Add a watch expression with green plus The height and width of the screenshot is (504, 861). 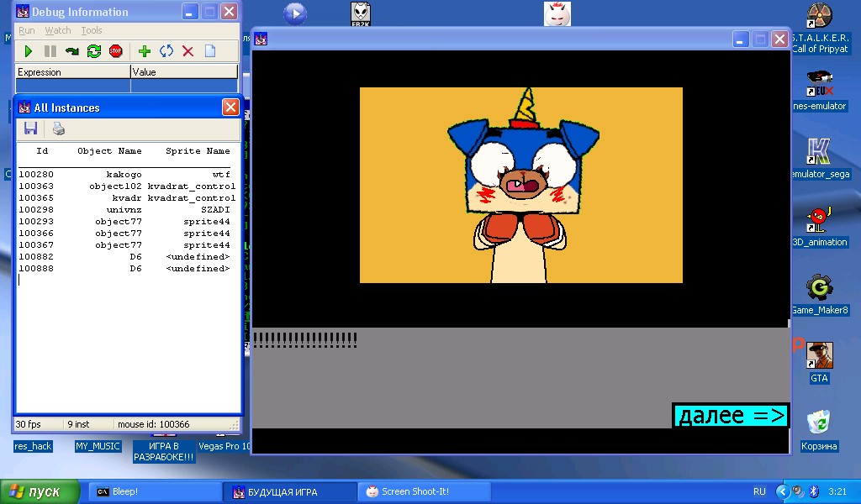pos(145,51)
